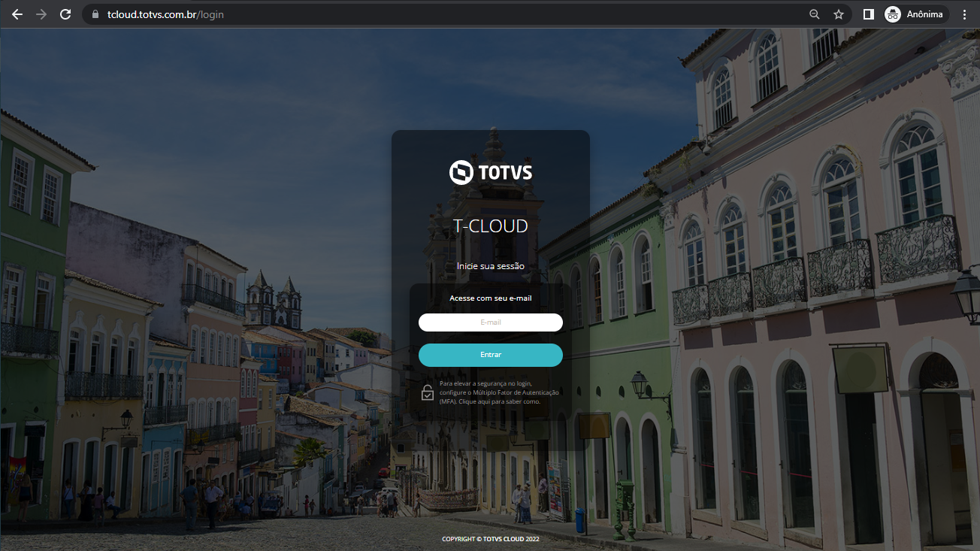The height and width of the screenshot is (551, 980).
Task: Click the 'Acesse com seu e-mail' label
Action: 491,298
